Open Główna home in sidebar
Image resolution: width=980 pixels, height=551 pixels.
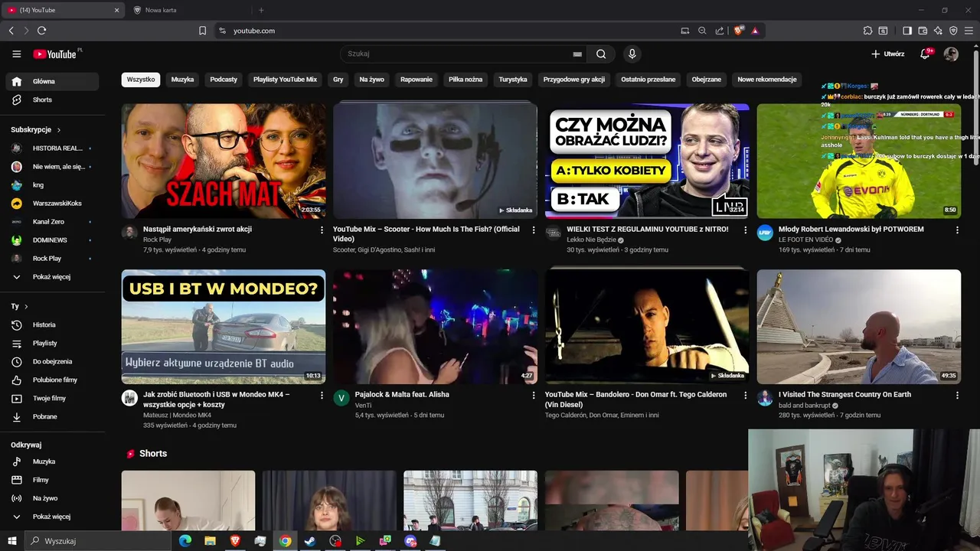pos(52,82)
